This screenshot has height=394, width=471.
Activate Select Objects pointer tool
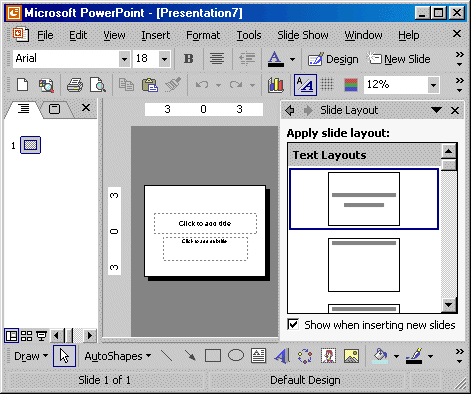tap(64, 356)
